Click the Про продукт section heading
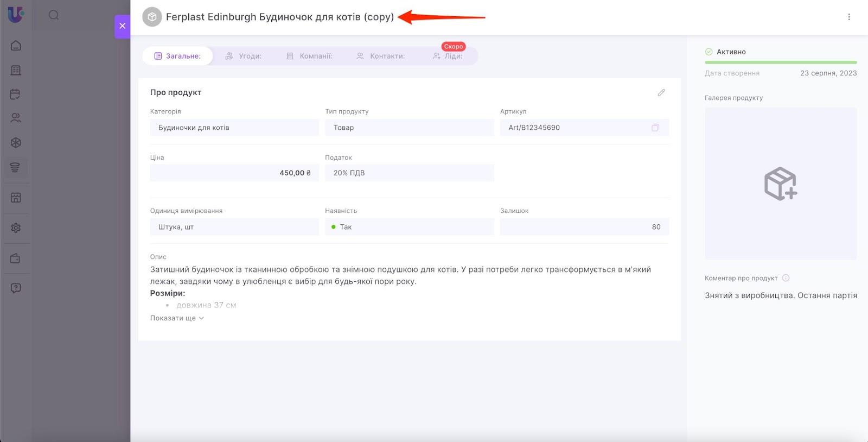The image size is (868, 442). pyautogui.click(x=176, y=92)
